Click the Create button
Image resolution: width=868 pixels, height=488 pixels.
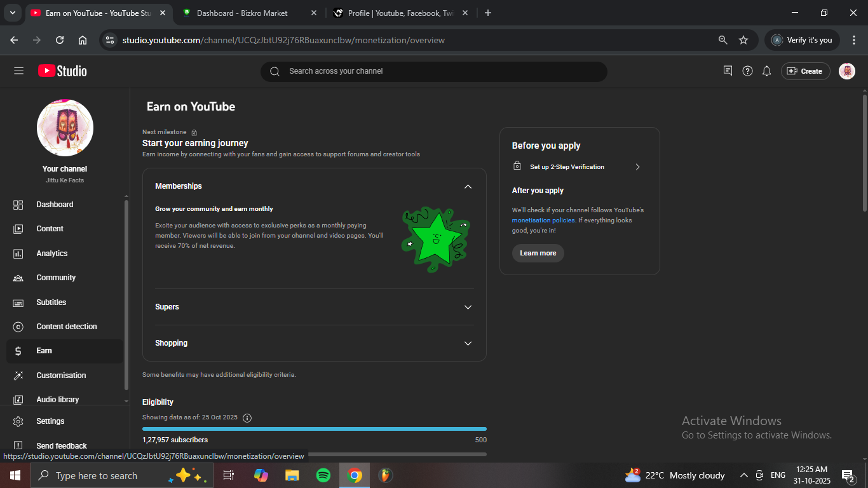(805, 71)
